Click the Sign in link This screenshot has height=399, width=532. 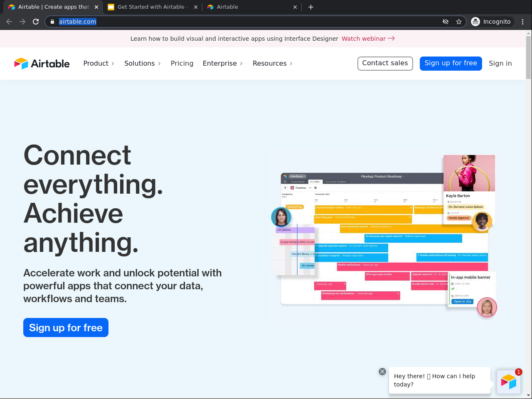pyautogui.click(x=500, y=64)
